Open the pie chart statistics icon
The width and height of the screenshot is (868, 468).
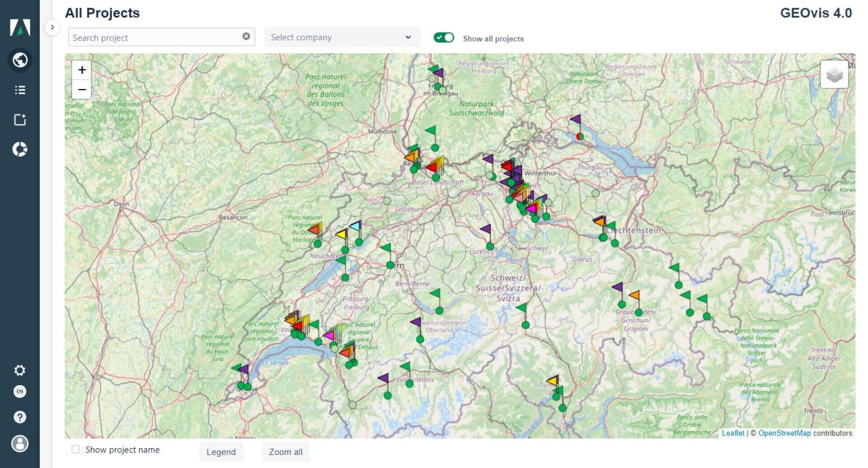click(x=20, y=149)
